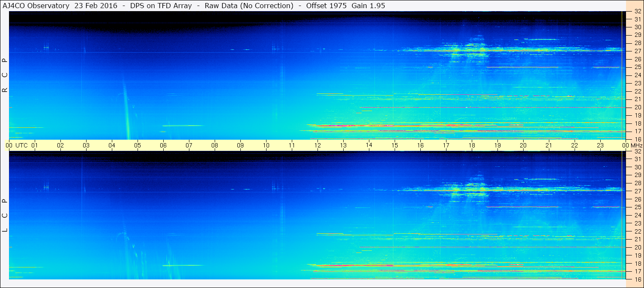Screen dimensions: 644x288
Task: Click 31 MHz tick in LCP panel
Action: (x=637, y=159)
